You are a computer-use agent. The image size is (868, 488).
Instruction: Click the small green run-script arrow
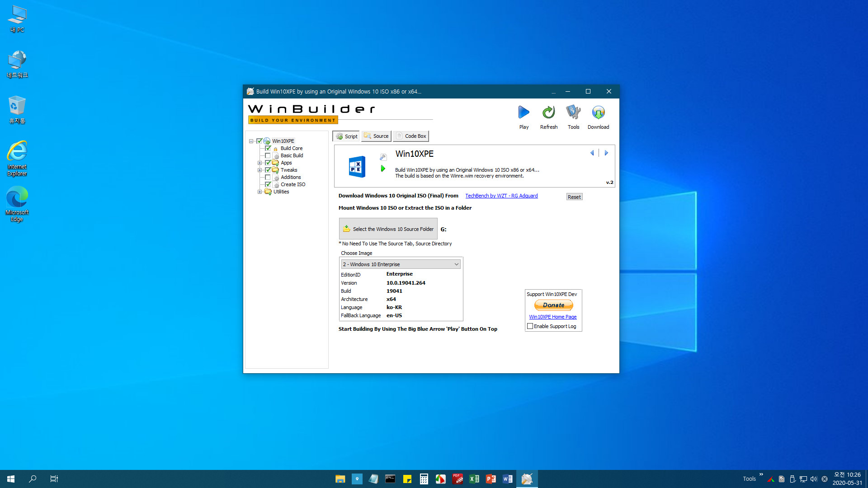383,169
